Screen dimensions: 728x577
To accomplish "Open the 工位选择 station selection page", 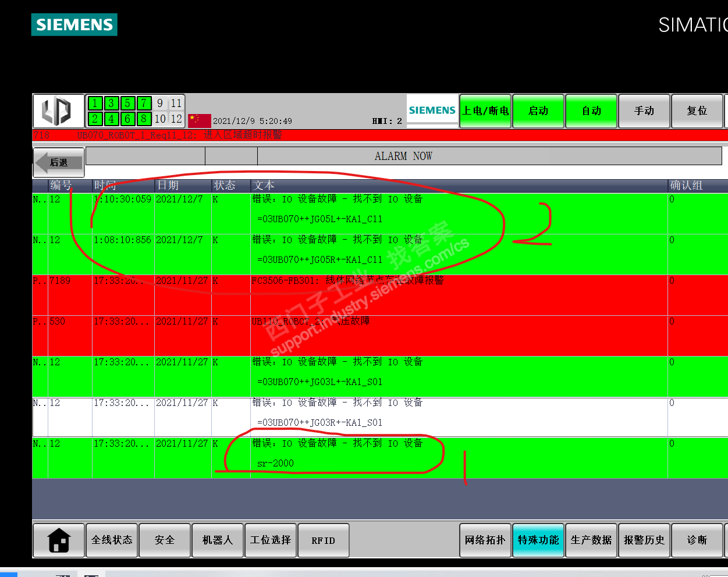I will point(271,540).
